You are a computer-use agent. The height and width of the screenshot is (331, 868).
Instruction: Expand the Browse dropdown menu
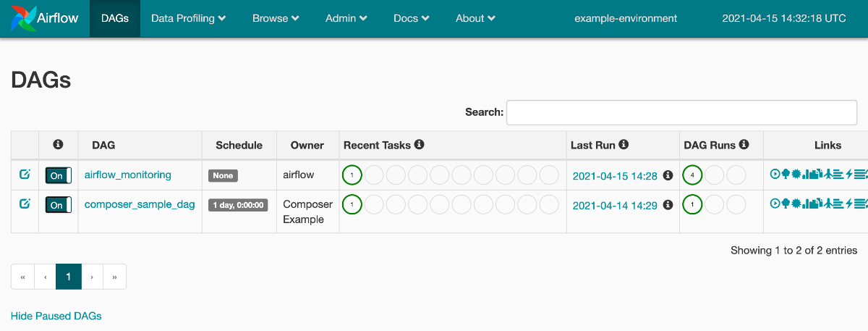276,18
